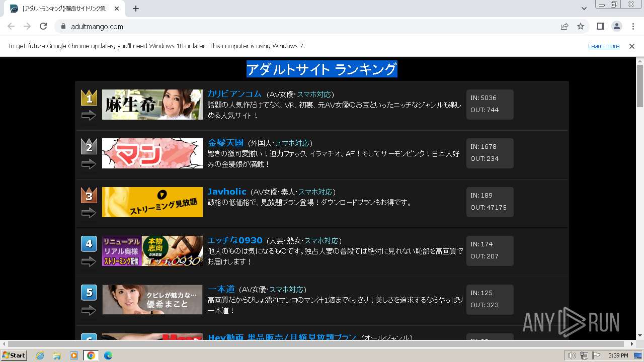Image resolution: width=644 pixels, height=362 pixels.
Task: Click the Learn more link
Action: coord(604,46)
